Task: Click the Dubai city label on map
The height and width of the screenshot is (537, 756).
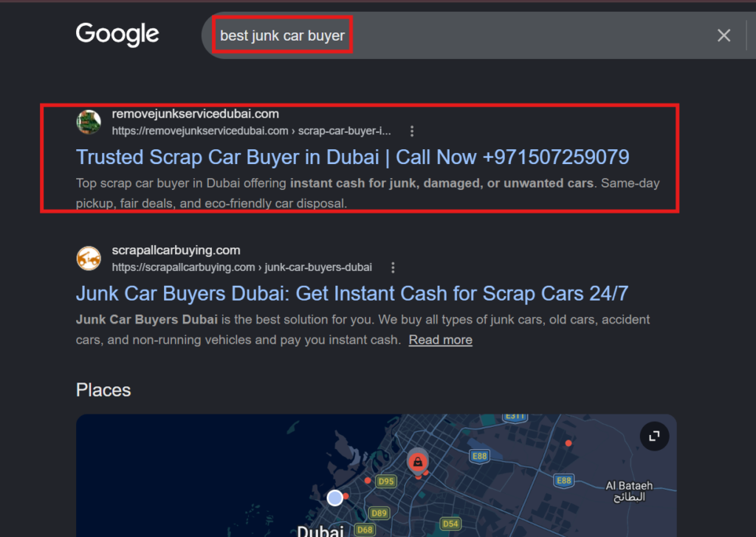Action: click(320, 531)
